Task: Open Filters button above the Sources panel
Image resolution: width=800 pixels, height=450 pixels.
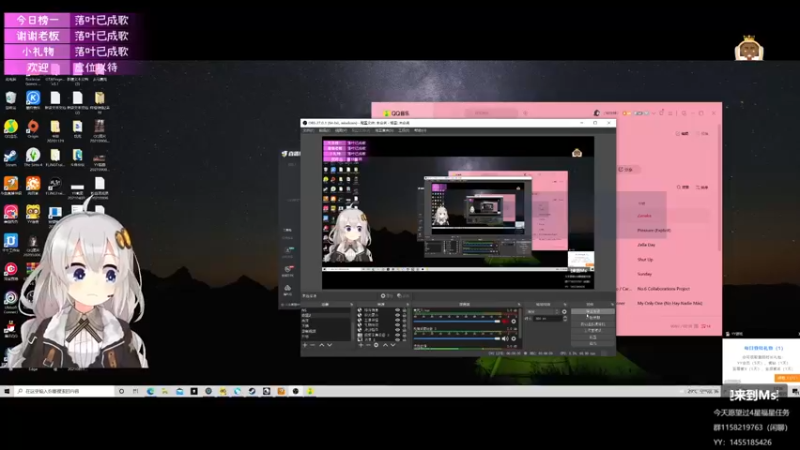Action: (403, 295)
